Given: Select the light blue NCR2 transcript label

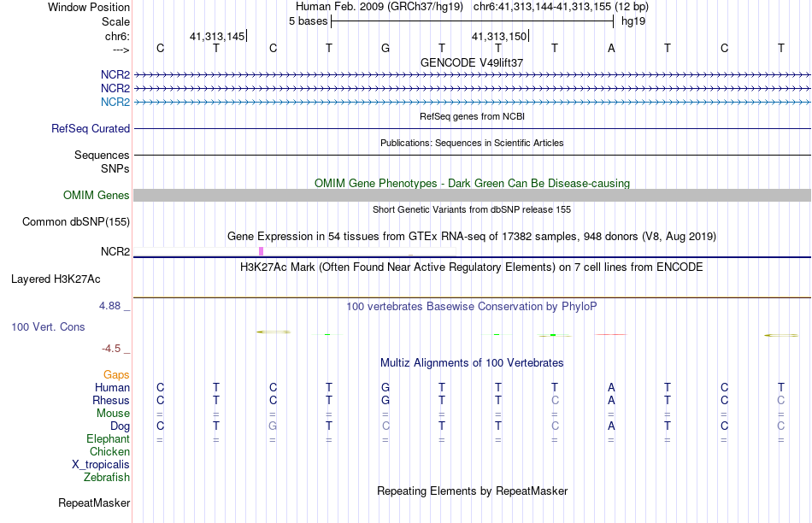Looking at the screenshot, I should click(115, 102).
